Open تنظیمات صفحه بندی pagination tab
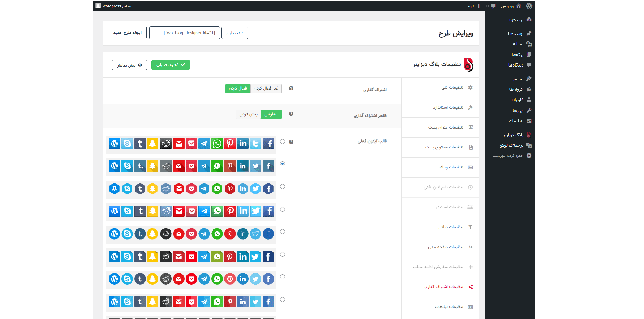 click(440, 247)
